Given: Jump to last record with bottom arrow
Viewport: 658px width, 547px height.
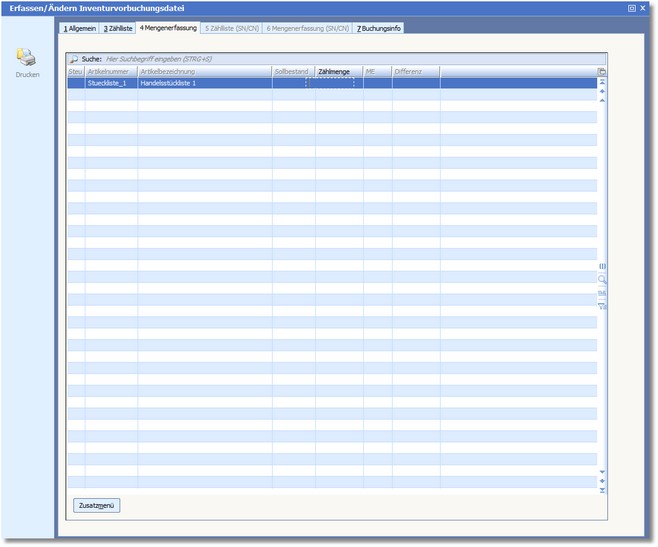Looking at the screenshot, I should [x=602, y=490].
